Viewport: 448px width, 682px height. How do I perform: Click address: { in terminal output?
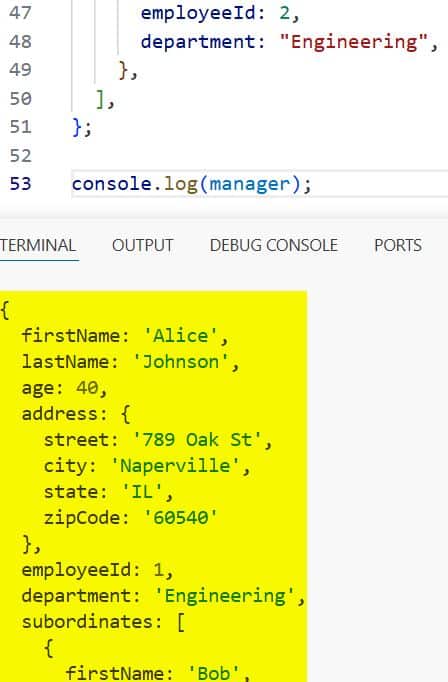click(77, 414)
